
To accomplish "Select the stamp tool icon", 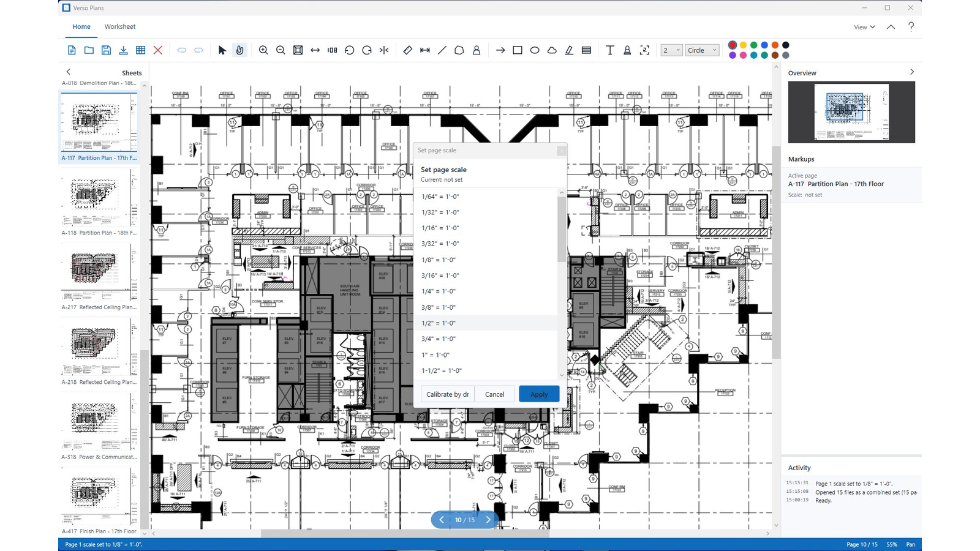I will pos(627,50).
